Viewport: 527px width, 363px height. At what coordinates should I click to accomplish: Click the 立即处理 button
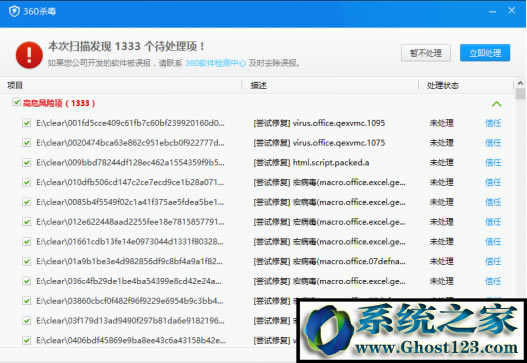(x=485, y=53)
